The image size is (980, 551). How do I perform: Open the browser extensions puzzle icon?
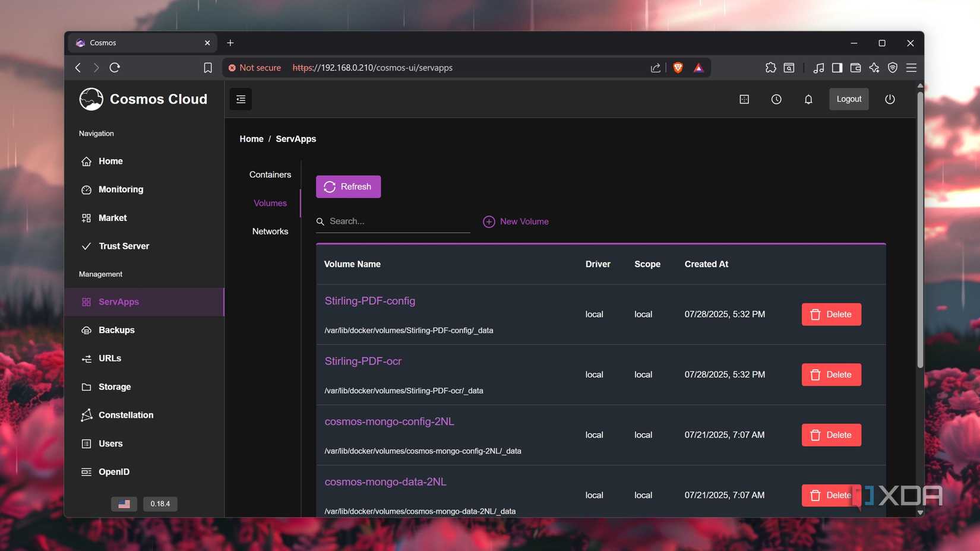[x=770, y=68]
